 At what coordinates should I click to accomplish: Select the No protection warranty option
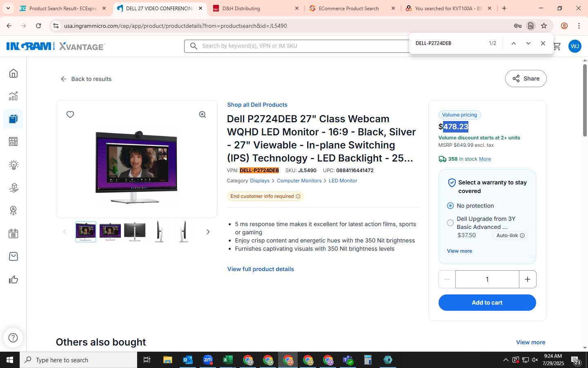click(x=450, y=206)
